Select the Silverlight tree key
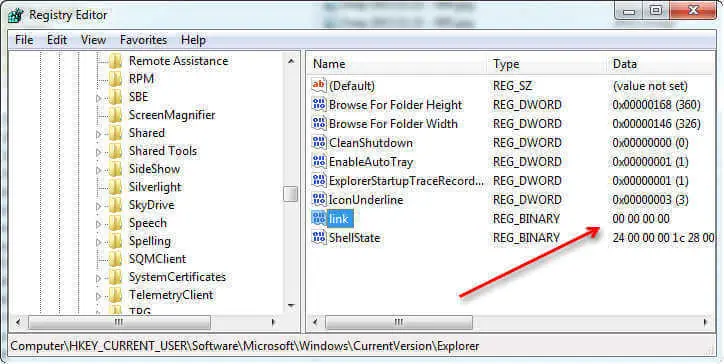 (x=155, y=187)
